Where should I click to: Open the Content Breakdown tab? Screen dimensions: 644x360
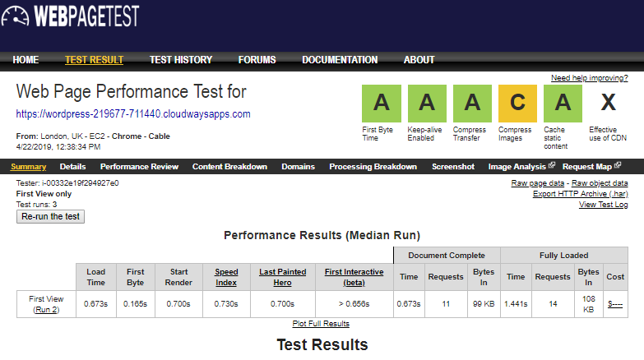coord(229,167)
